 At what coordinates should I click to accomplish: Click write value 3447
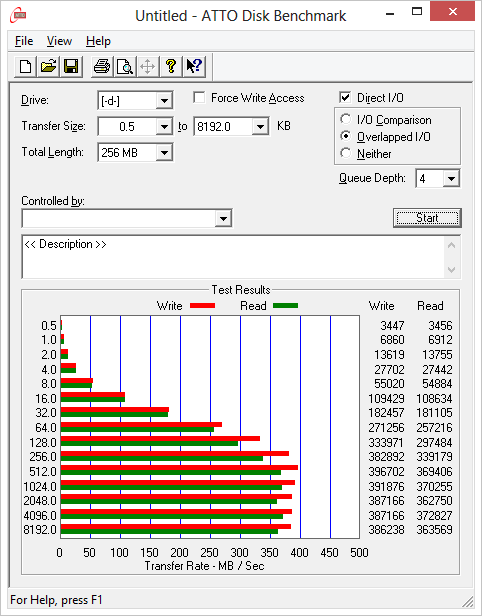(392, 326)
